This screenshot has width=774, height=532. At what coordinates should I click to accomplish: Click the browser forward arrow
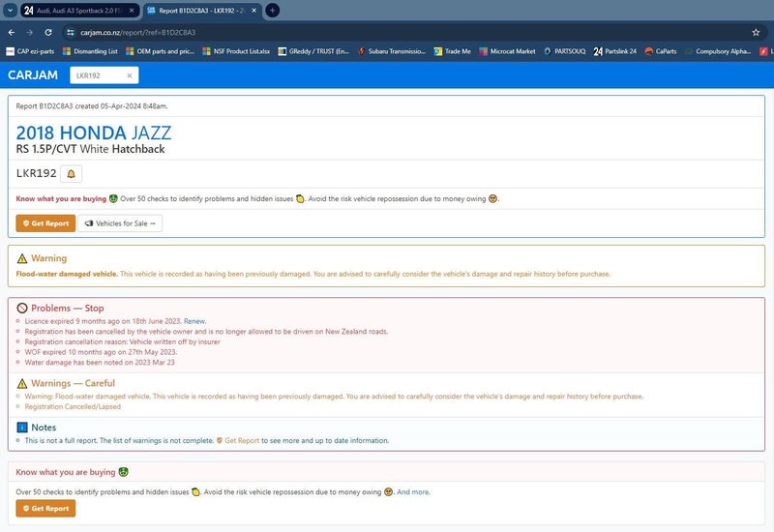click(30, 32)
